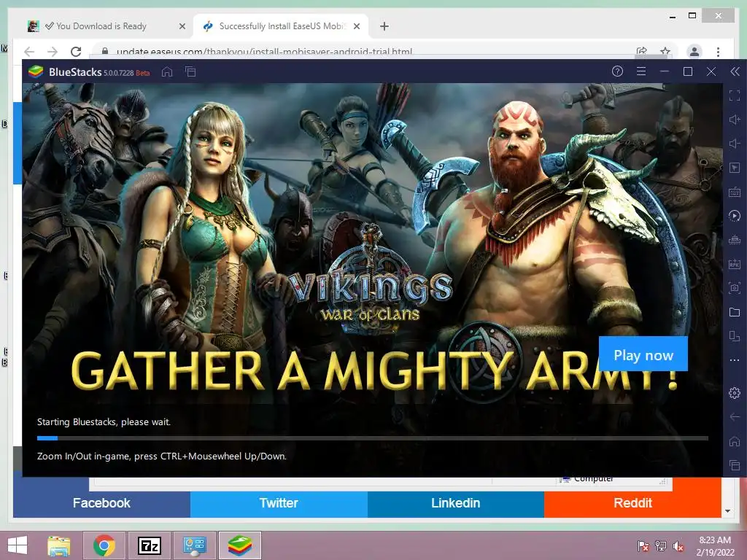747x560 pixels.
Task: Click the BlueStacks loading progress bar
Action: [x=373, y=438]
